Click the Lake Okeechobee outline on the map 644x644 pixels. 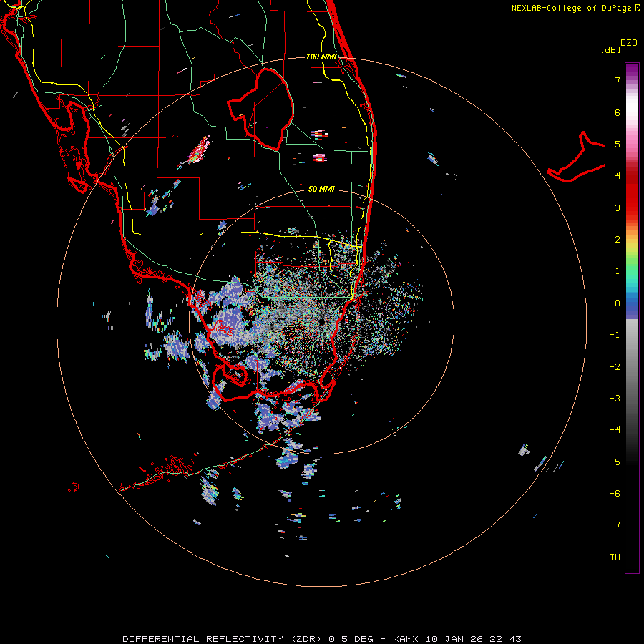pyautogui.click(x=261, y=109)
